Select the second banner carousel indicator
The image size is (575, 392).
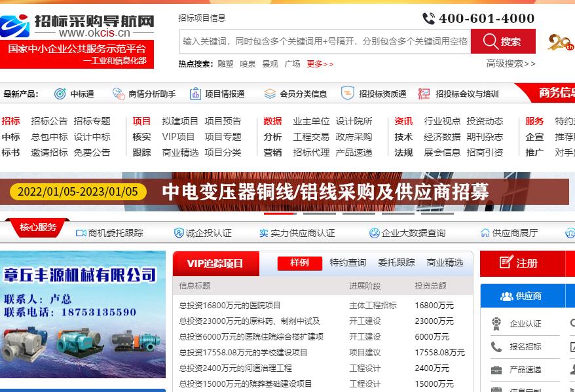point(320,213)
